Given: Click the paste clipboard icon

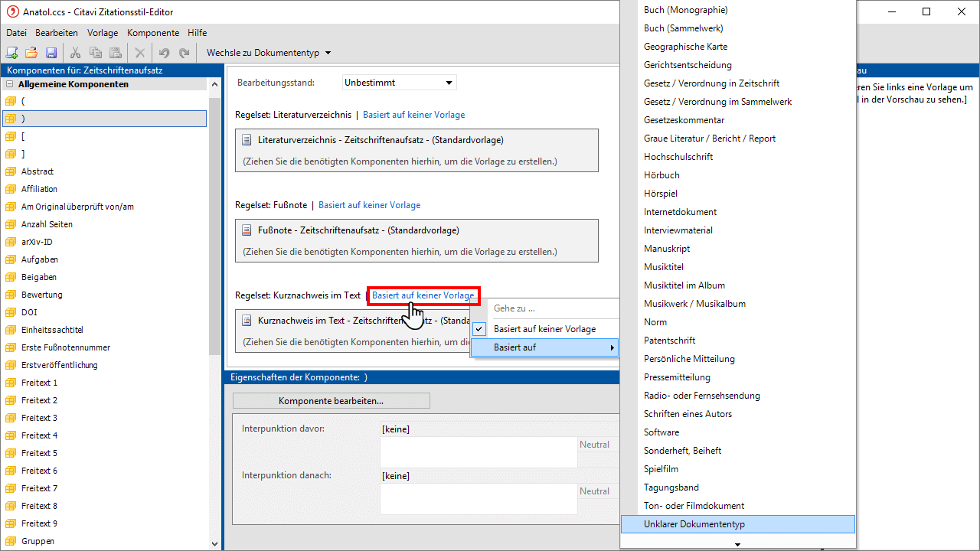Looking at the screenshot, I should coord(115,53).
